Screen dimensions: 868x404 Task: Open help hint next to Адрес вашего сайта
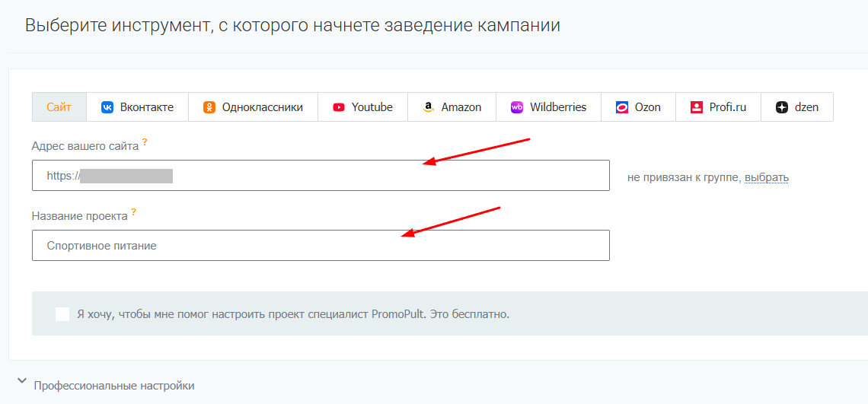coord(145,142)
